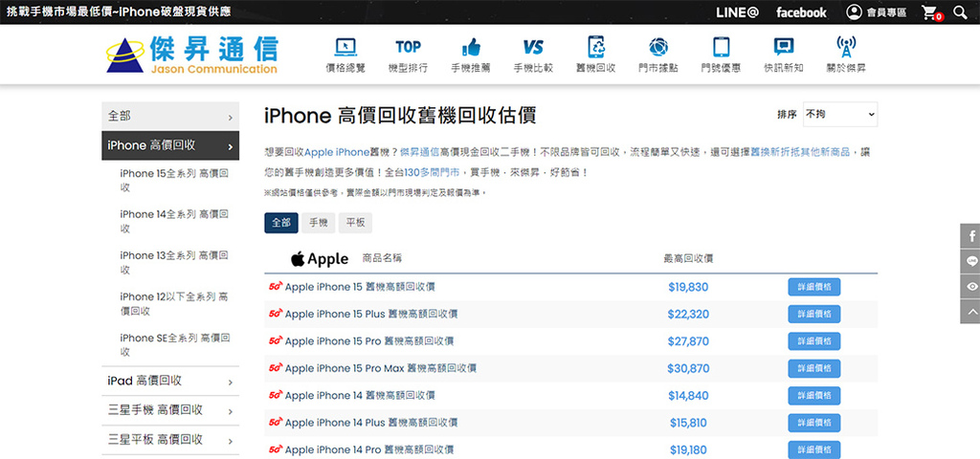
Task: Click the $27,870 price
Action: coord(688,341)
